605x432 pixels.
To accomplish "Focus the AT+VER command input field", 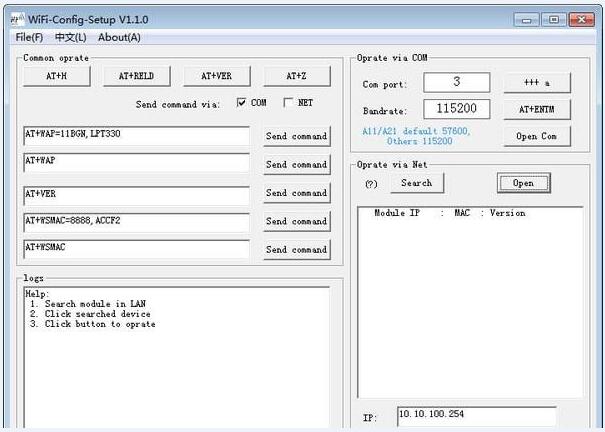I will [x=136, y=196].
